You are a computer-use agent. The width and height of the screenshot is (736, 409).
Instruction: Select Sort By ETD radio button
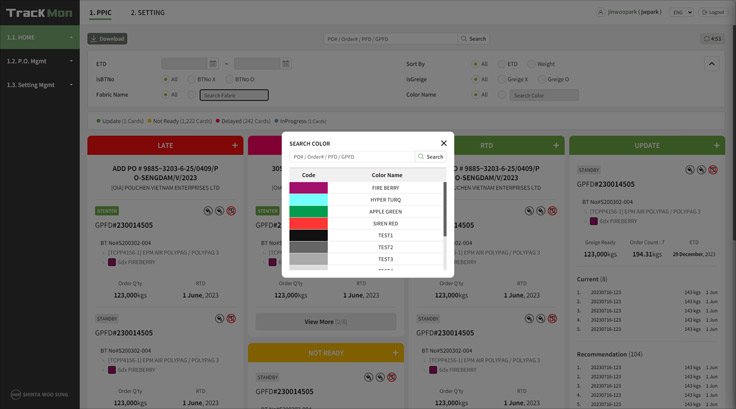(x=502, y=64)
